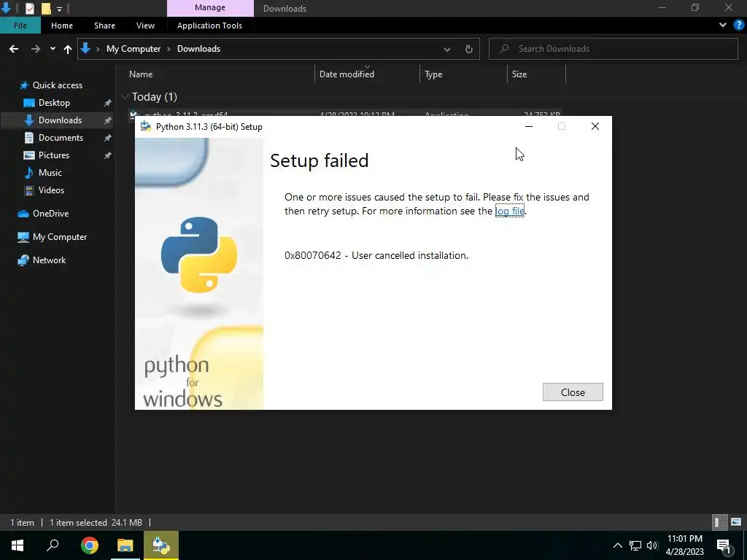
Task: Open recent locations dropdown arrow
Action: [x=53, y=49]
